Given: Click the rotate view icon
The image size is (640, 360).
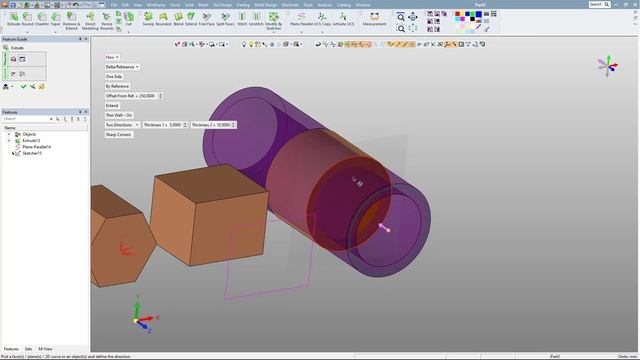Looking at the screenshot, I should coord(413,17).
